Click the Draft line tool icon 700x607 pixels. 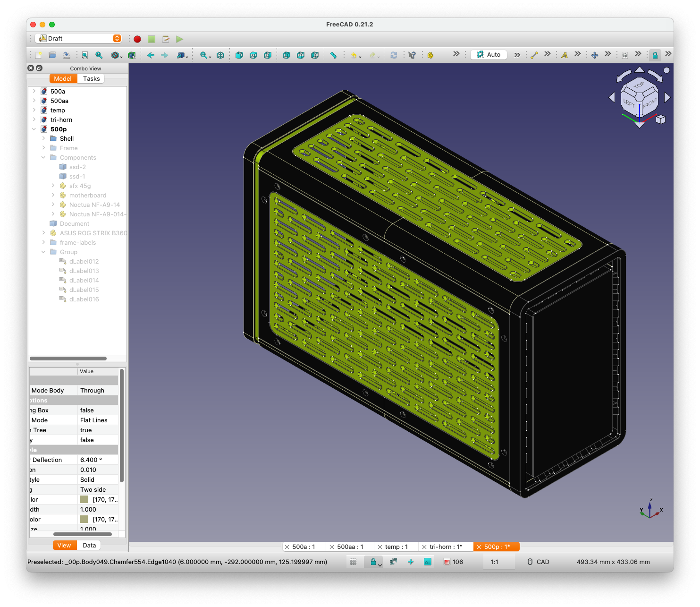point(534,55)
